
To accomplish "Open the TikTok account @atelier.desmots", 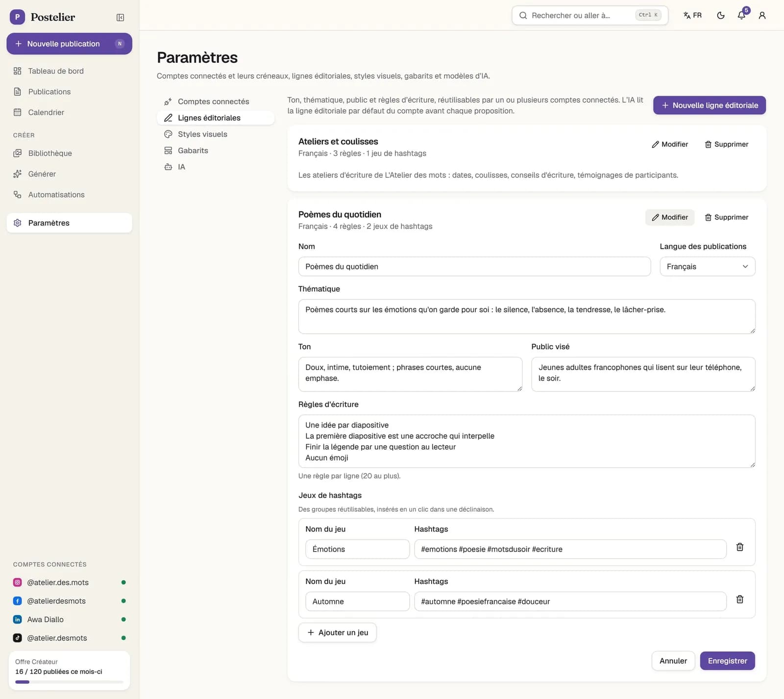I will (69, 638).
